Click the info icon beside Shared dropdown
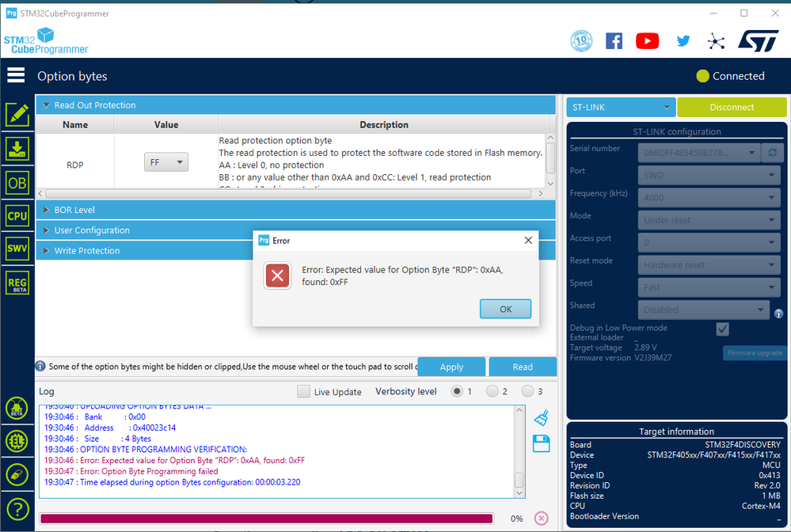The image size is (791, 532). pyautogui.click(x=778, y=313)
